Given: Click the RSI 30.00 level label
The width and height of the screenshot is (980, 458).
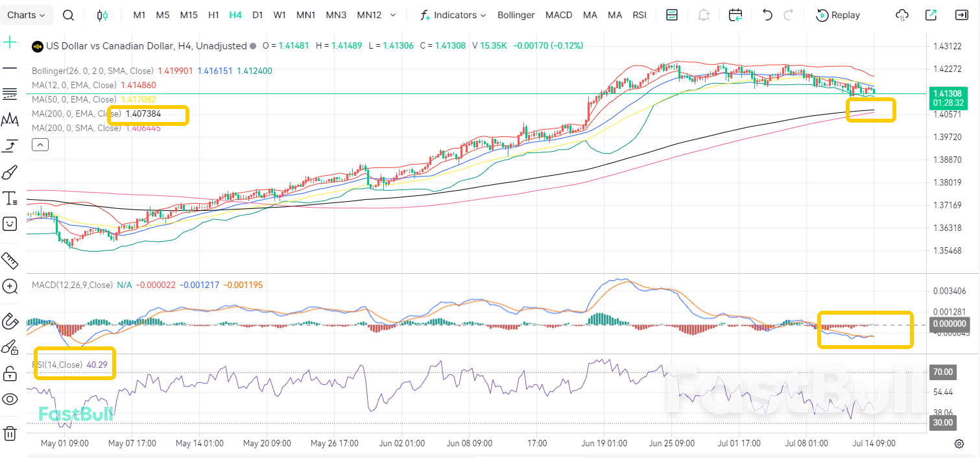Looking at the screenshot, I should [x=943, y=422].
